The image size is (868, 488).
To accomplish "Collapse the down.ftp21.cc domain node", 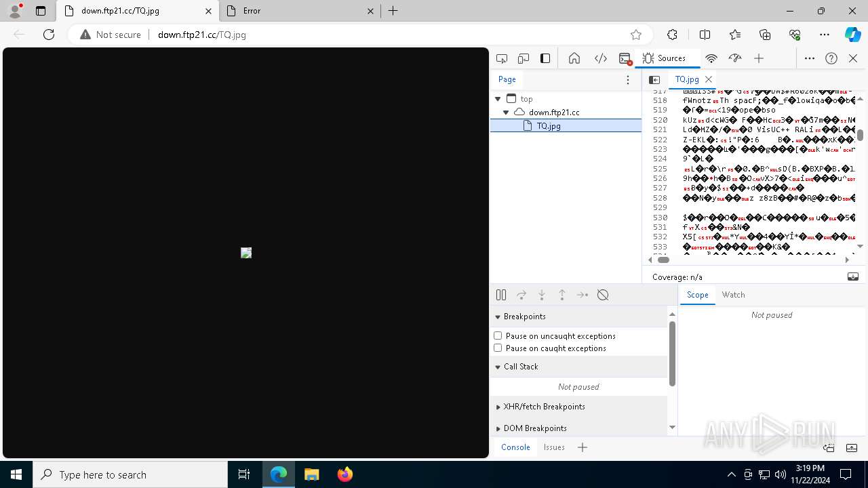I will point(506,113).
